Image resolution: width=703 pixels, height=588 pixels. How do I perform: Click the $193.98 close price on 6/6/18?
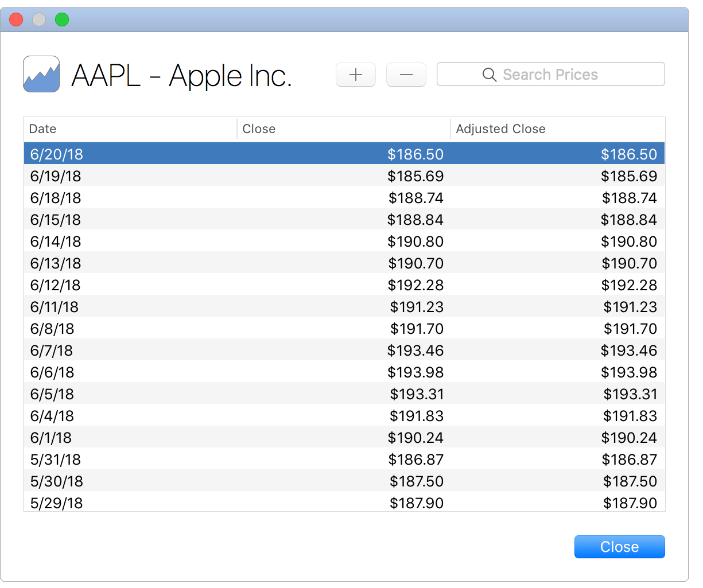pyautogui.click(x=415, y=372)
